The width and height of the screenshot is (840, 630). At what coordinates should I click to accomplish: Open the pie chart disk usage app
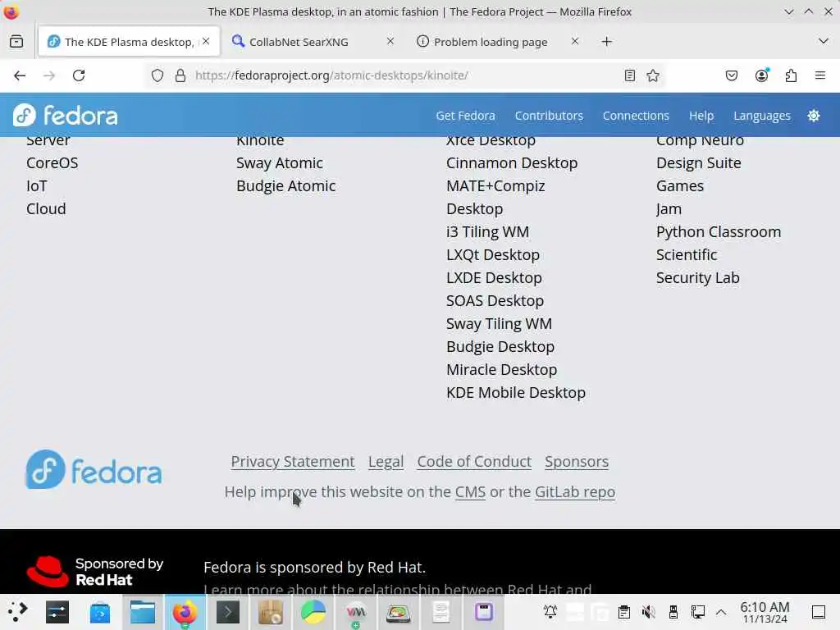click(313, 612)
